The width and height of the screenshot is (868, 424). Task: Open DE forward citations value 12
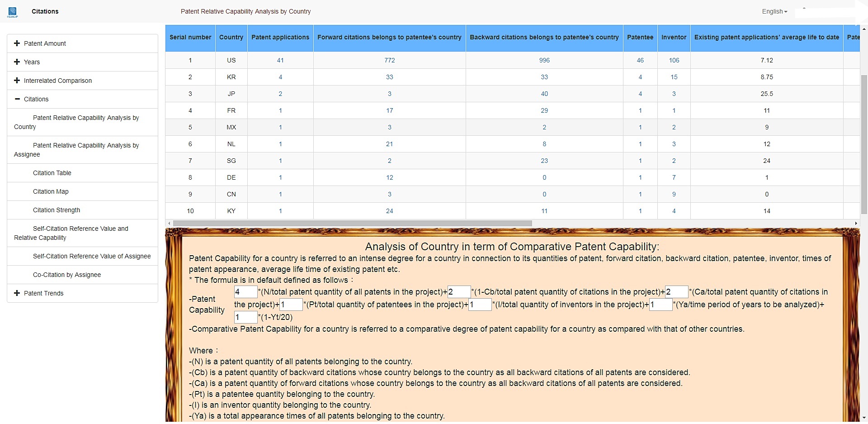[x=390, y=177]
